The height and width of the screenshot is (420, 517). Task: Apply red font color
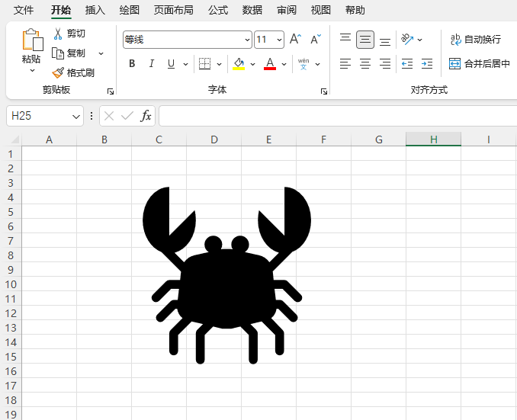pyautogui.click(x=270, y=63)
